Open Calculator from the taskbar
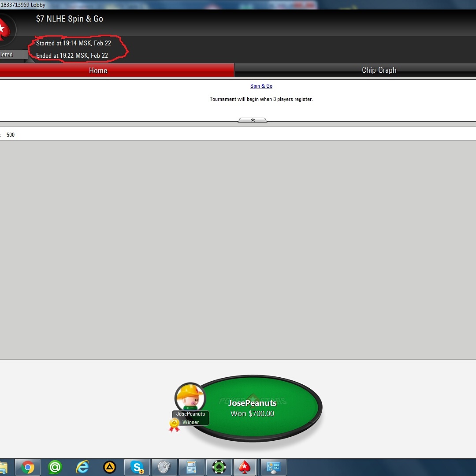 click(192, 467)
